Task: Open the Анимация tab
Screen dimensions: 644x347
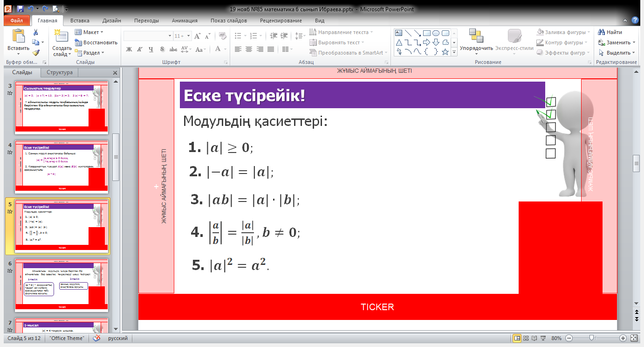Action: 185,21
